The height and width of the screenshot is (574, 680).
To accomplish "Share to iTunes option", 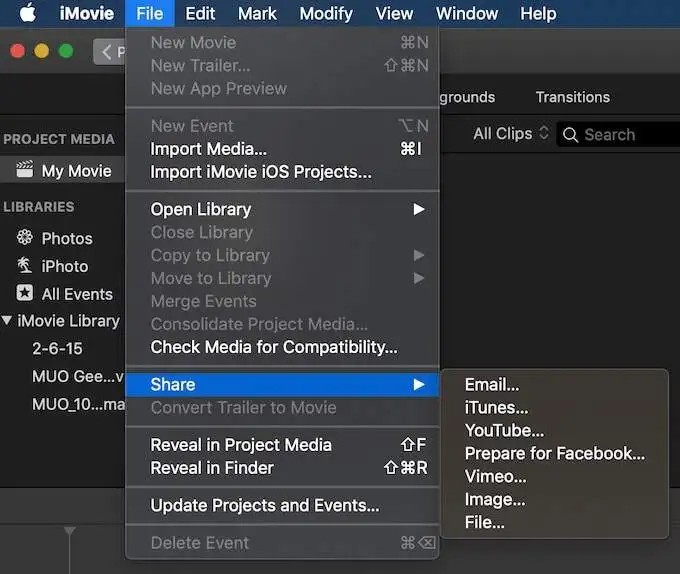I will pos(554,408).
